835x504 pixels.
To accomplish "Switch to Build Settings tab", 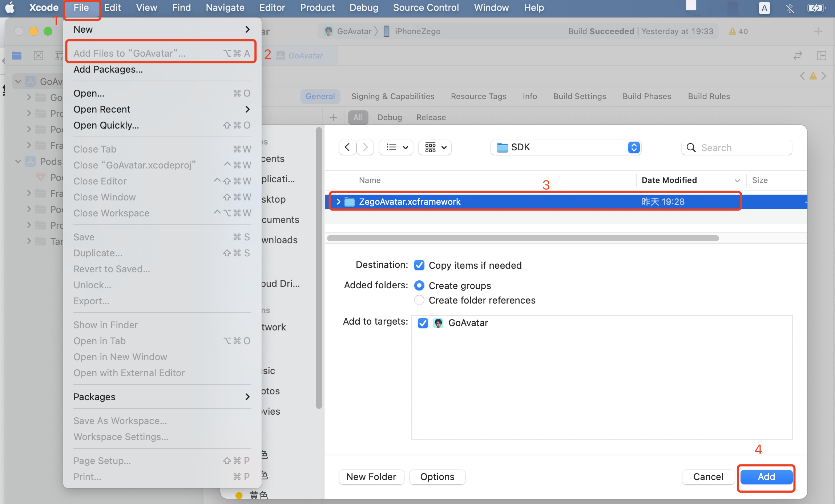I will [x=580, y=96].
